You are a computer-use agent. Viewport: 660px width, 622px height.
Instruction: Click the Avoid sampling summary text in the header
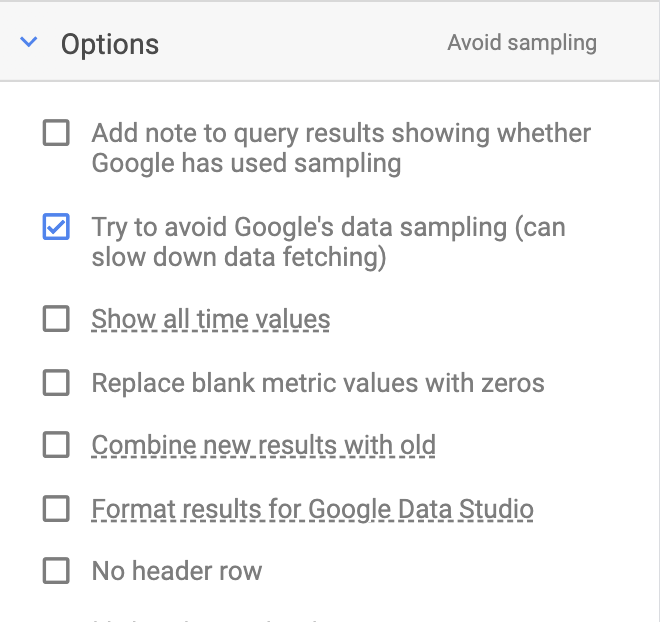pyautogui.click(x=522, y=43)
